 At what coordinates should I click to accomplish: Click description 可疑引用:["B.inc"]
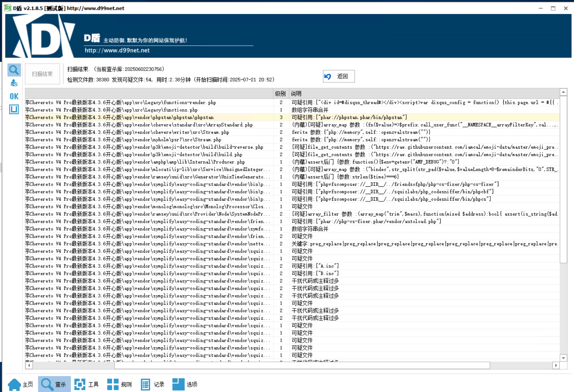pyautogui.click(x=315, y=273)
